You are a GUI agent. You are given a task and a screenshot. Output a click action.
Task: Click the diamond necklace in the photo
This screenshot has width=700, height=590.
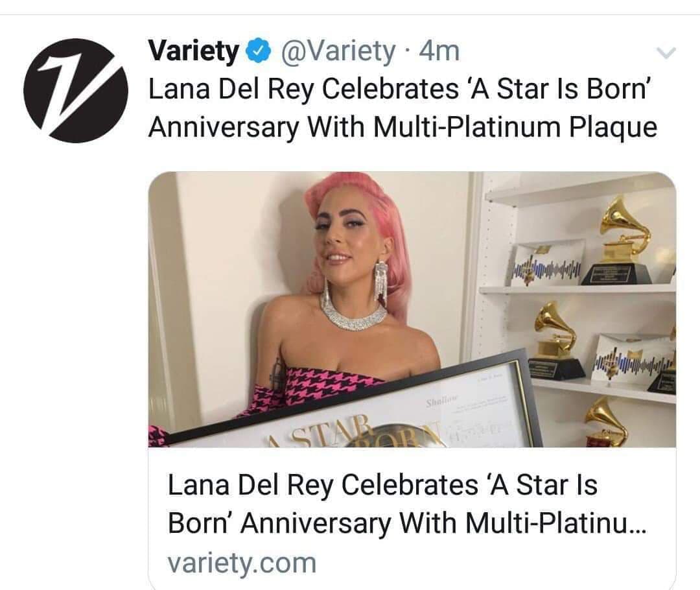point(353,314)
